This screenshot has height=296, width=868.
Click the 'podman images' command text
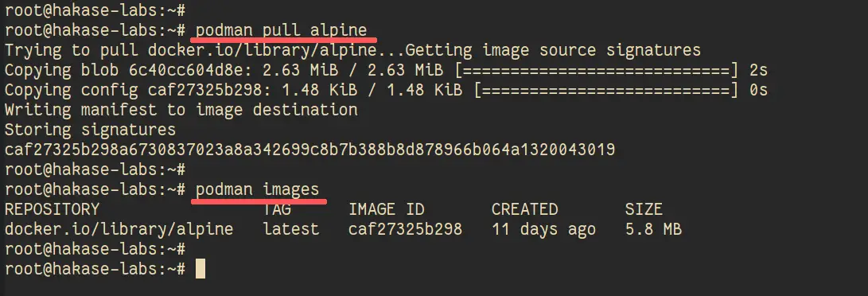tap(258, 189)
